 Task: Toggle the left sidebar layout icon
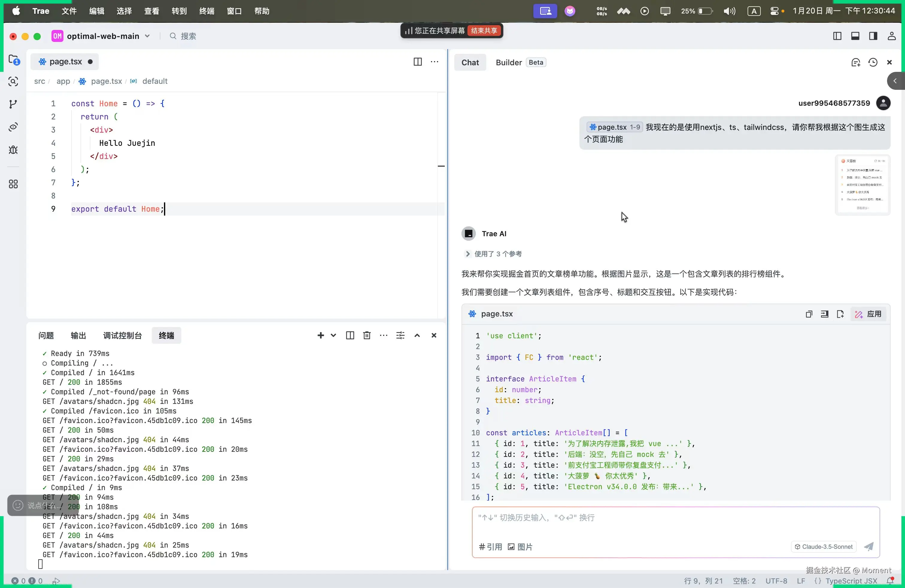(x=837, y=36)
